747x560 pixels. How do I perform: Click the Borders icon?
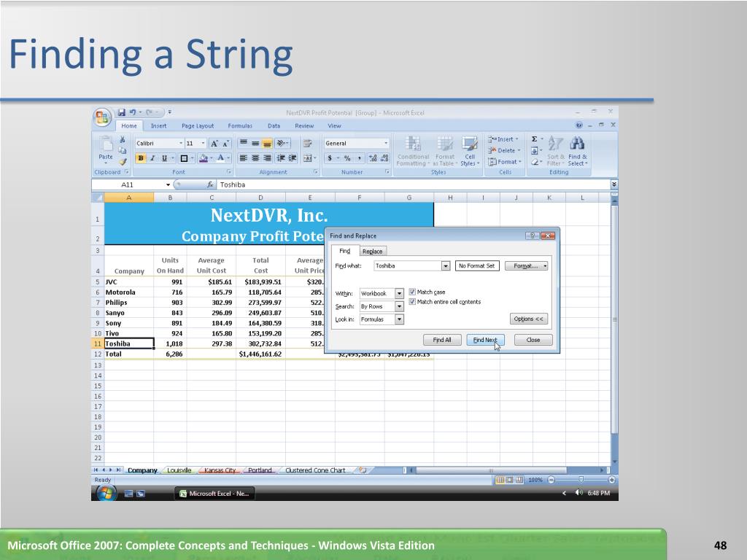(184, 158)
